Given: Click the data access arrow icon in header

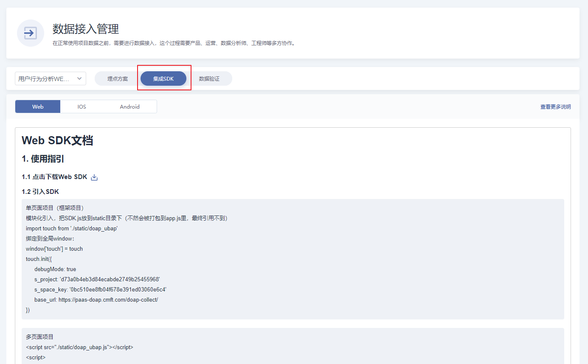Looking at the screenshot, I should pyautogui.click(x=31, y=33).
